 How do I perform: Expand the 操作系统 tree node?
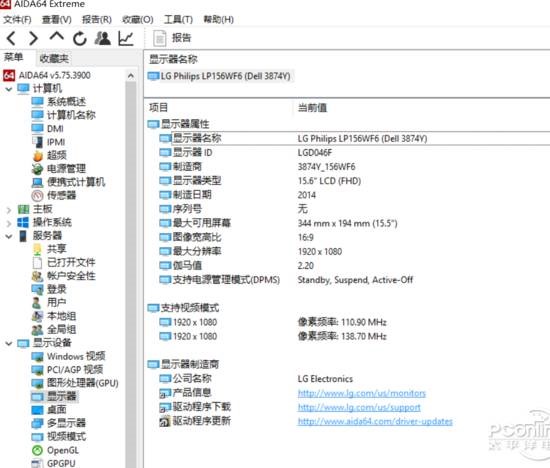click(8, 223)
